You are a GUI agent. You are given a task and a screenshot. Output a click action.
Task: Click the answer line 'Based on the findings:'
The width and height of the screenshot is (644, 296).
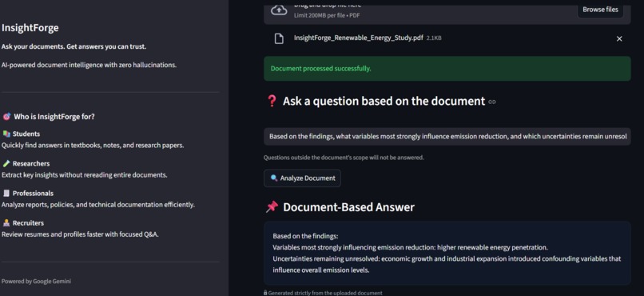point(305,236)
